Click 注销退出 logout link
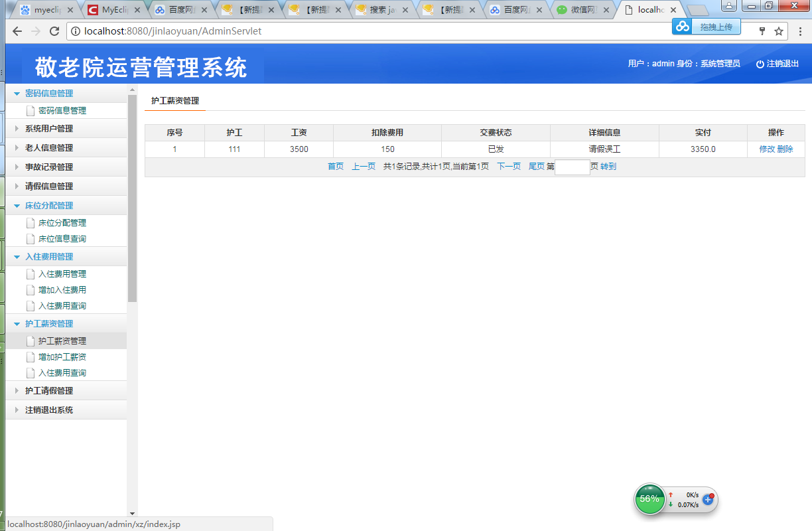The image size is (812, 531). point(783,64)
